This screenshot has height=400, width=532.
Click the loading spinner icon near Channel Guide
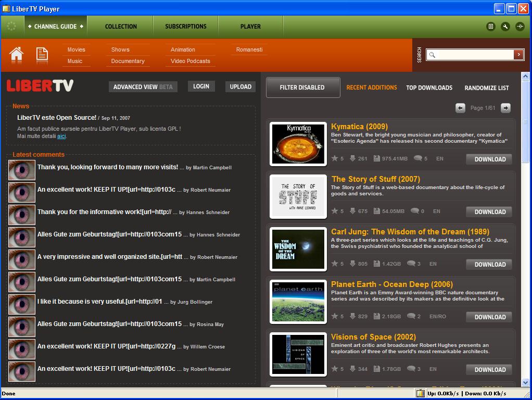point(11,26)
